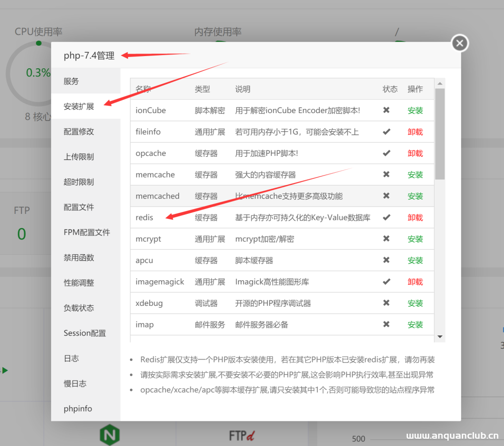Close the php-7.4 management dialog
The image size is (504, 446).
(459, 43)
